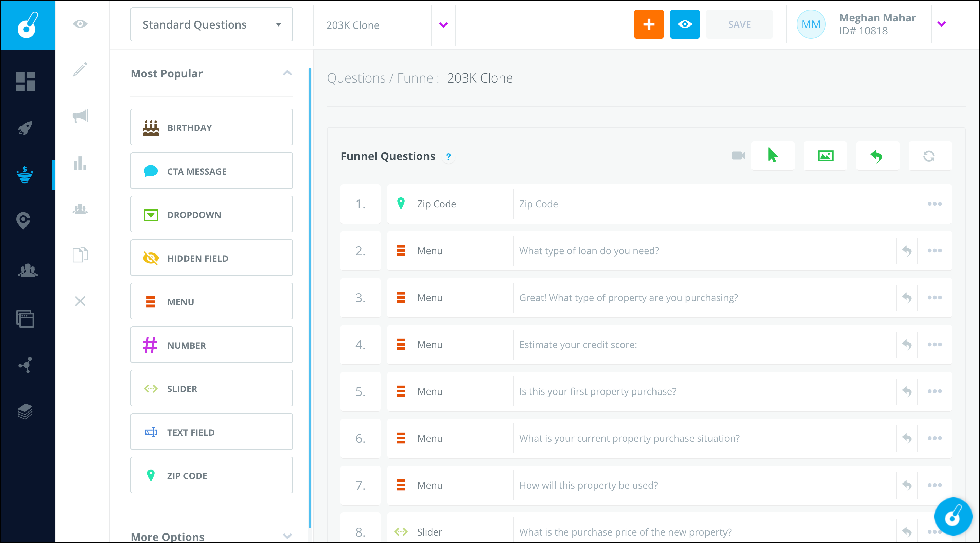Open the three-dot menu on the Zip Code row

pos(934,204)
